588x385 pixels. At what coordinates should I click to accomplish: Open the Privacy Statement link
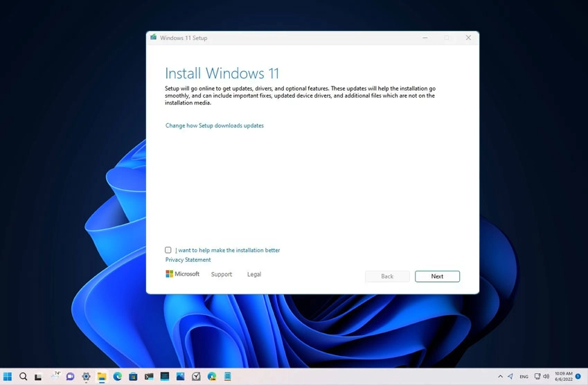188,260
